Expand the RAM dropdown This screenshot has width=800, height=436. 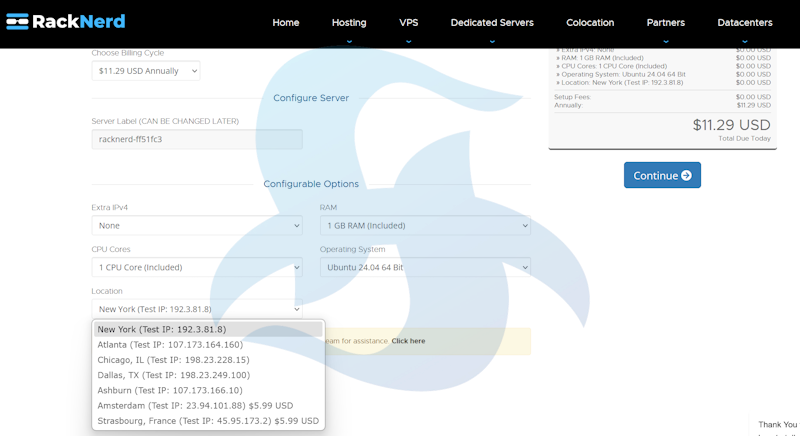pos(424,226)
